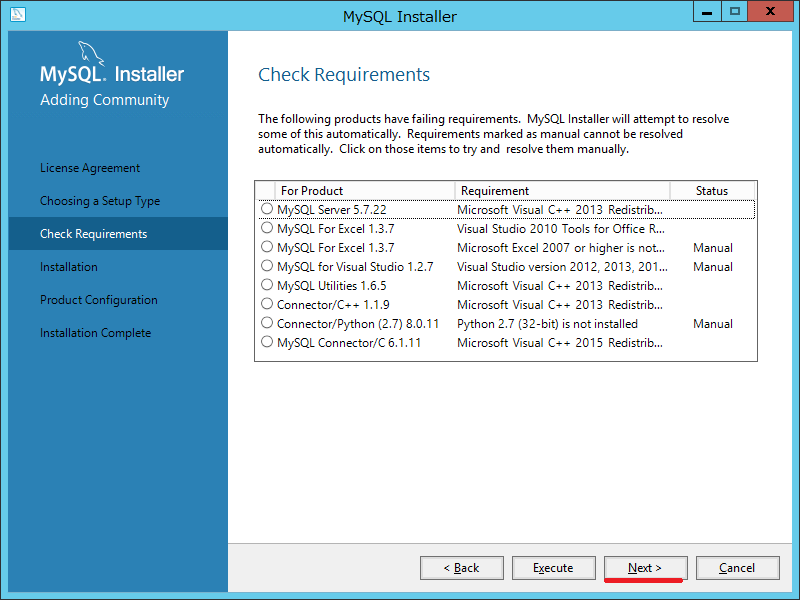Screen dimensions: 800x600
Task: Click the MySQL Utilities row's Visual C++ 2013 requirement
Action: 560,286
